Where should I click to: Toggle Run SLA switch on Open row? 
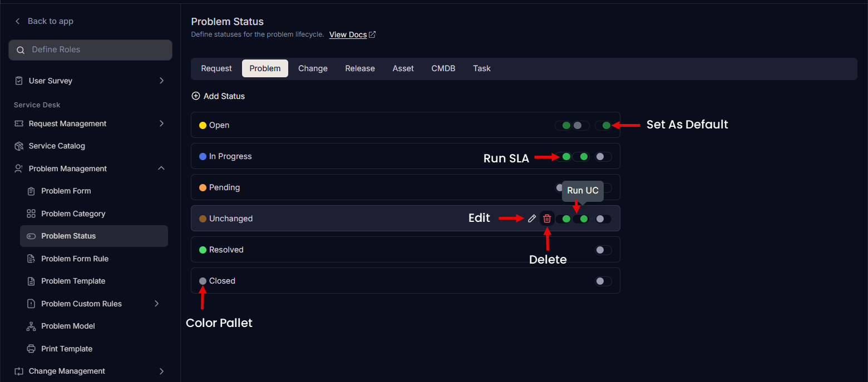(564, 125)
